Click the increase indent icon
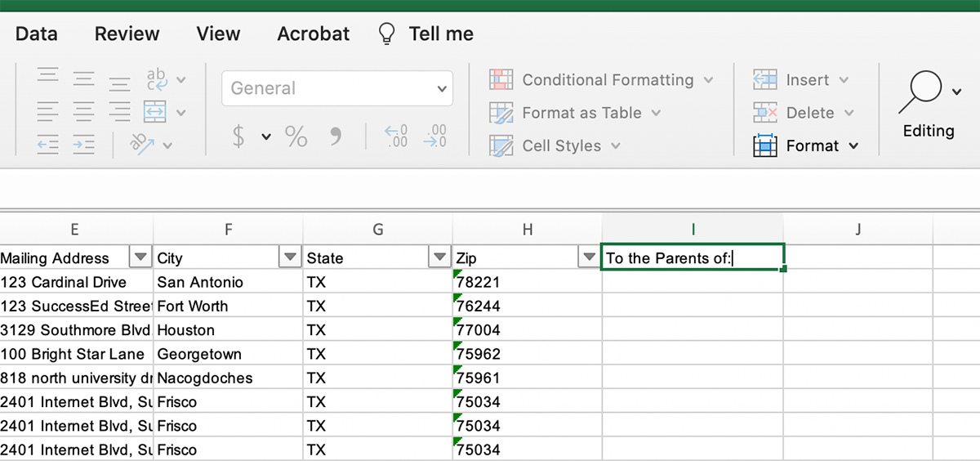The height and width of the screenshot is (461, 980). (83, 145)
